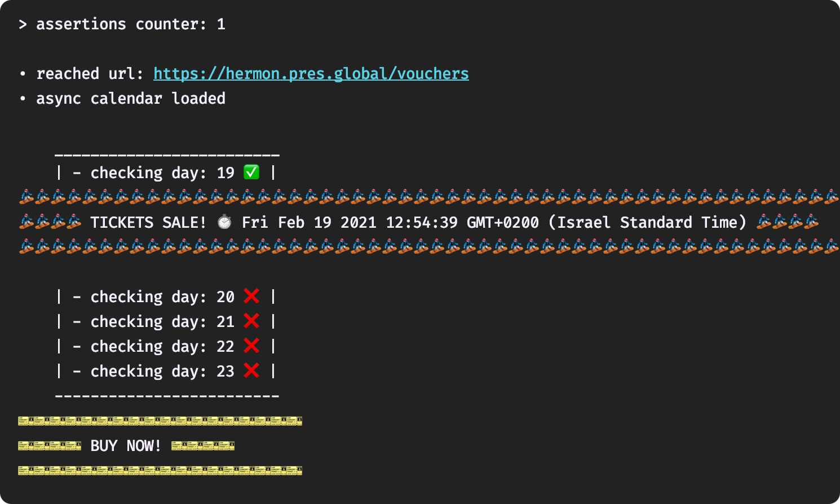
Task: Click the ticket emojis left of BUY NOW
Action: 50,446
